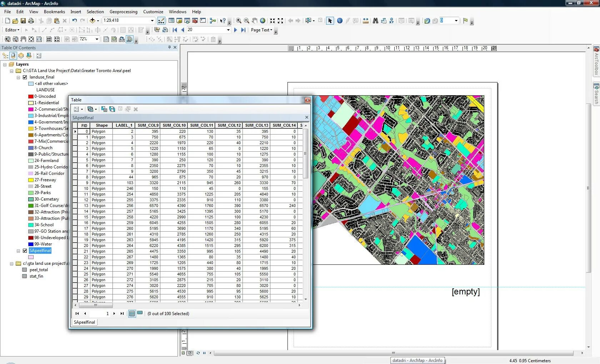This screenshot has height=364, width=600.
Task: Open the map scale dropdown
Action: pyautogui.click(x=152, y=21)
